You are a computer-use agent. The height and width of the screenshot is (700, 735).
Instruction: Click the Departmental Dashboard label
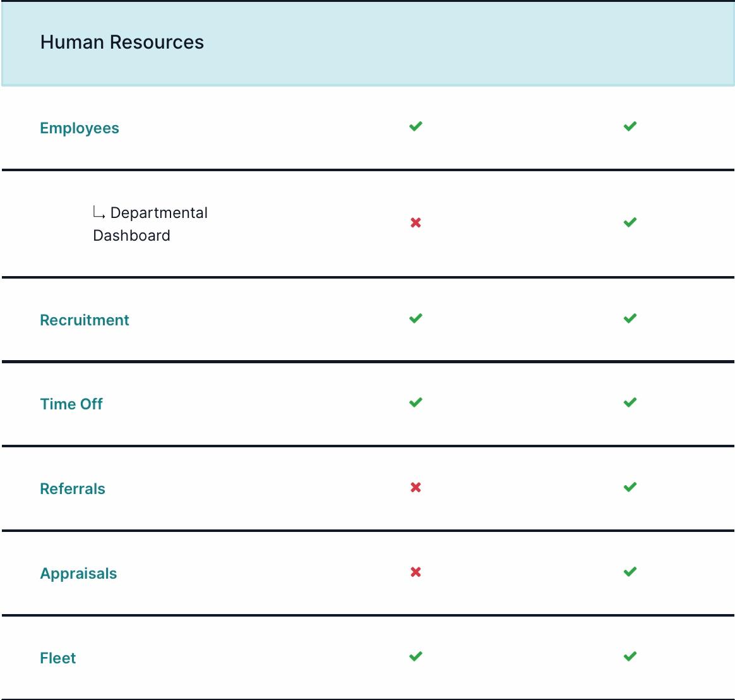(150, 224)
